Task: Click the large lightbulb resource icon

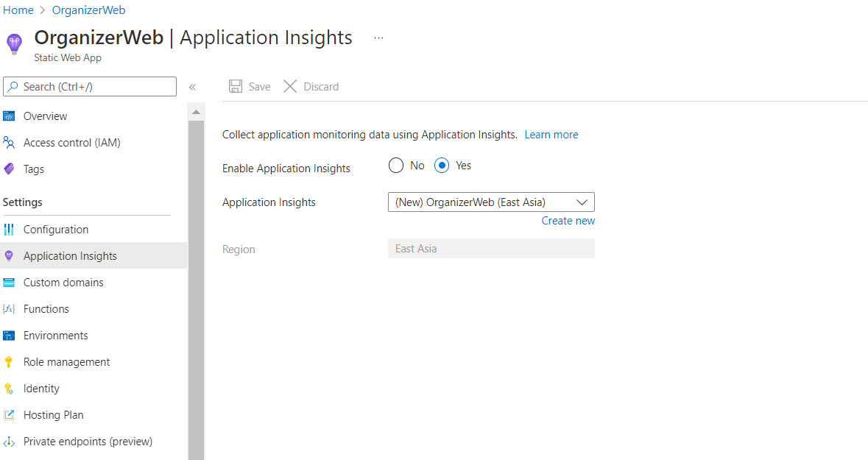Action: point(14,43)
